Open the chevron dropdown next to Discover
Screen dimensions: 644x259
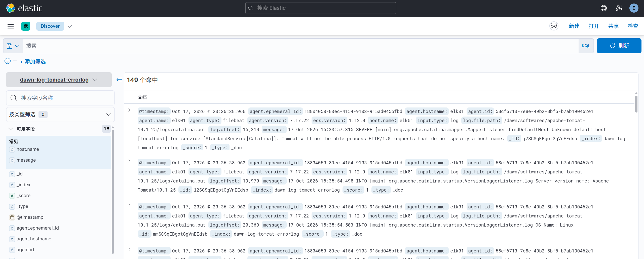point(70,26)
